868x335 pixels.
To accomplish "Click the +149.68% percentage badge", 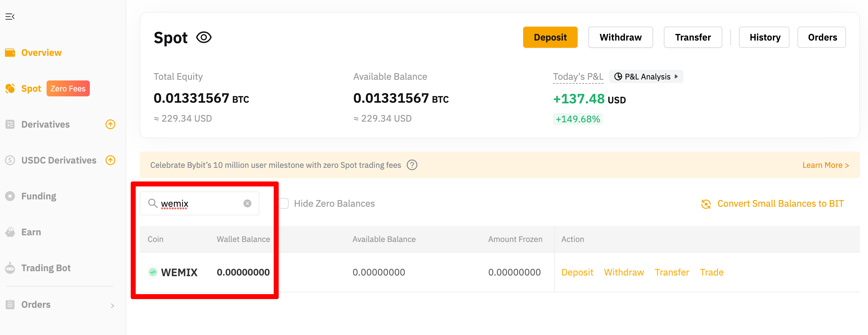I will (x=578, y=119).
